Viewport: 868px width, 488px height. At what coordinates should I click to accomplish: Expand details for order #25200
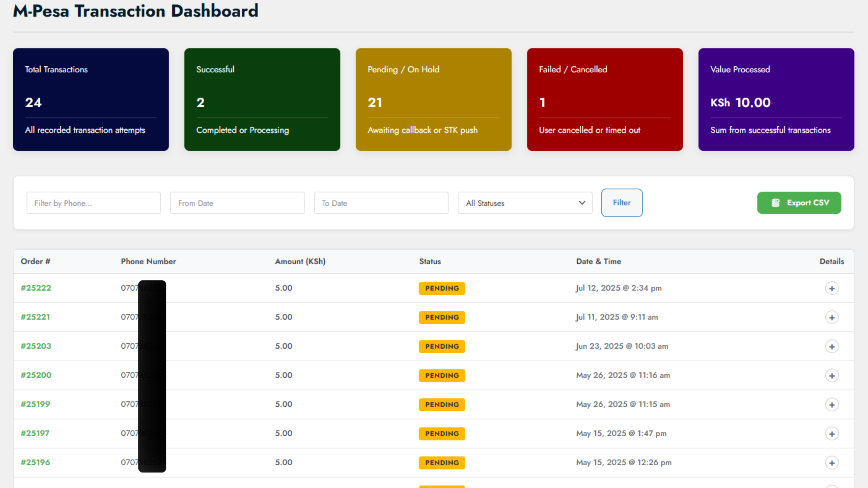point(832,375)
